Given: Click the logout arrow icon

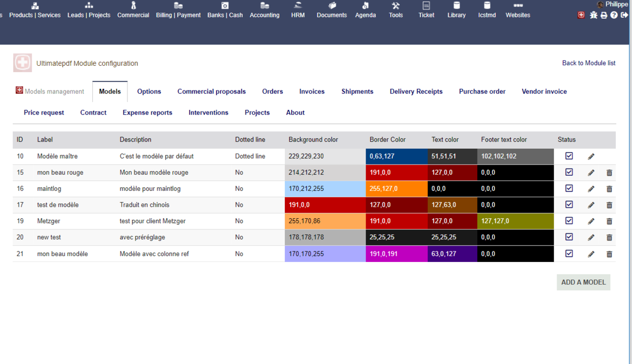Looking at the screenshot, I should 625,15.
